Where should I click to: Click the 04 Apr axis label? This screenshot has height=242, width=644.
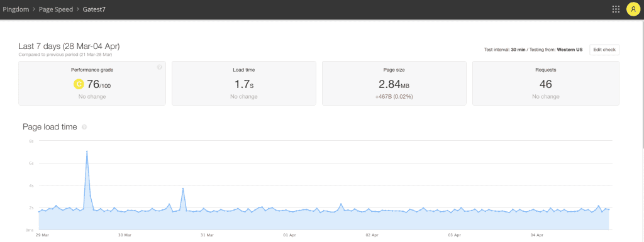click(x=537, y=236)
